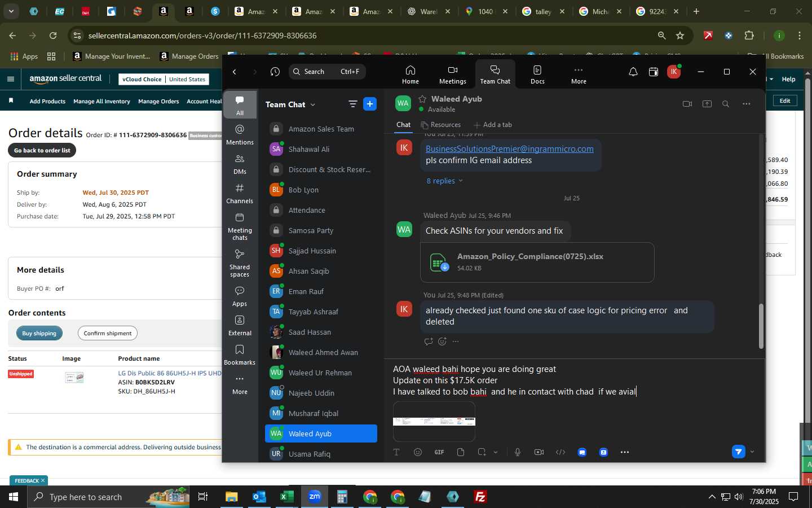This screenshot has width=812, height=508.
Task: Expand the 8 replies thread
Action: coord(444,181)
